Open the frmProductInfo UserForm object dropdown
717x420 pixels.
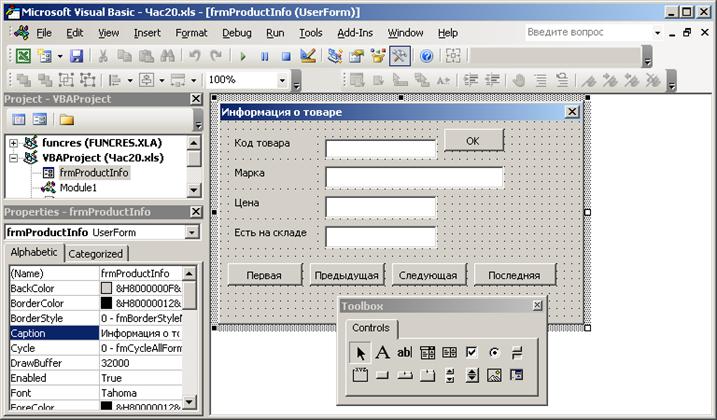[192, 232]
